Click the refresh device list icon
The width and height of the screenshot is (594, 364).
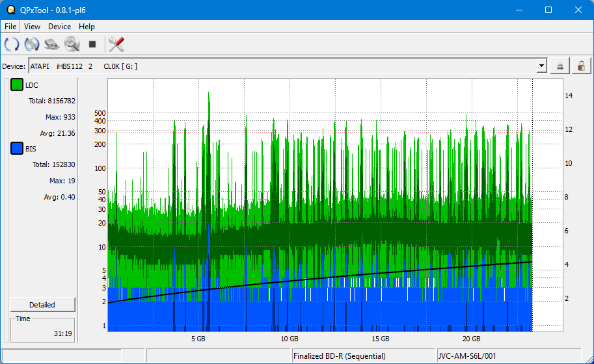[x=12, y=44]
